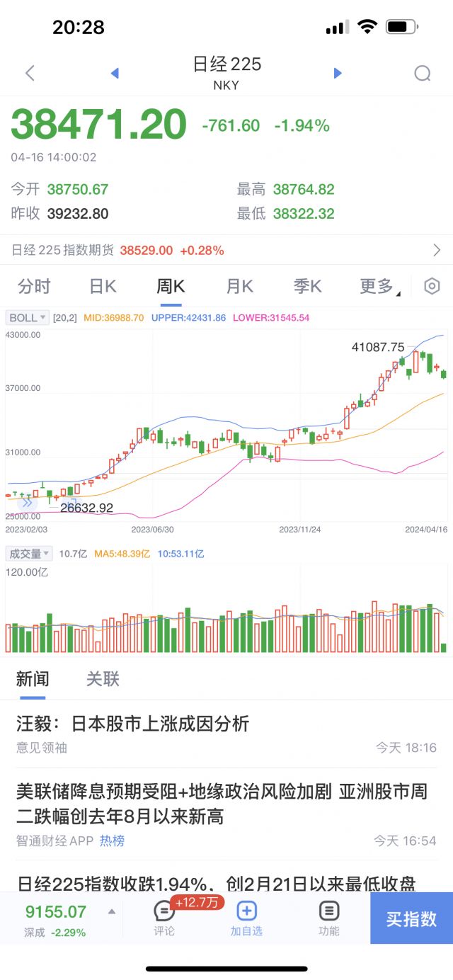Open 日经225指数期货 row chevron
Viewport: 453px width, 980px height.
coord(437,250)
